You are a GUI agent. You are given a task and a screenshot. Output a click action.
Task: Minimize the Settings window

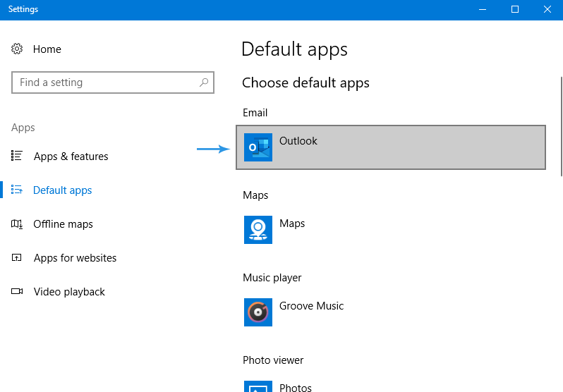483,9
